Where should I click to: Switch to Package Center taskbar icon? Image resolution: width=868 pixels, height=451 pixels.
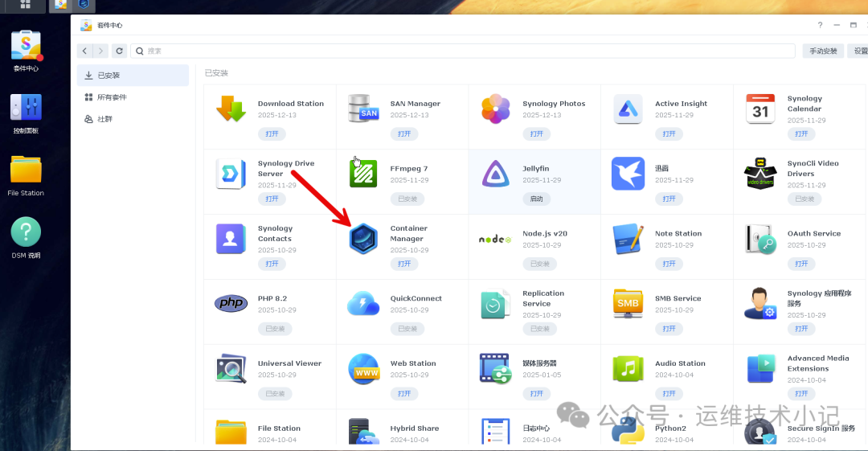60,5
